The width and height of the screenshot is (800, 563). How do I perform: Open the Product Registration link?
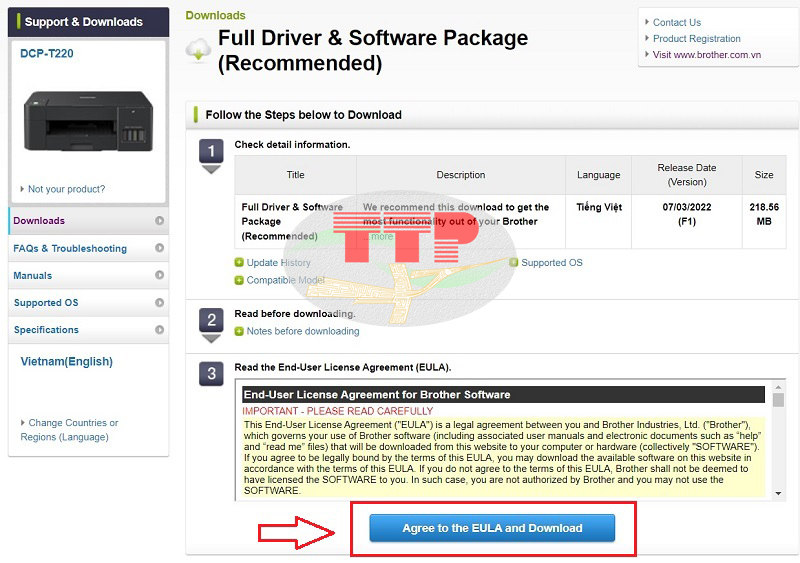coord(696,39)
